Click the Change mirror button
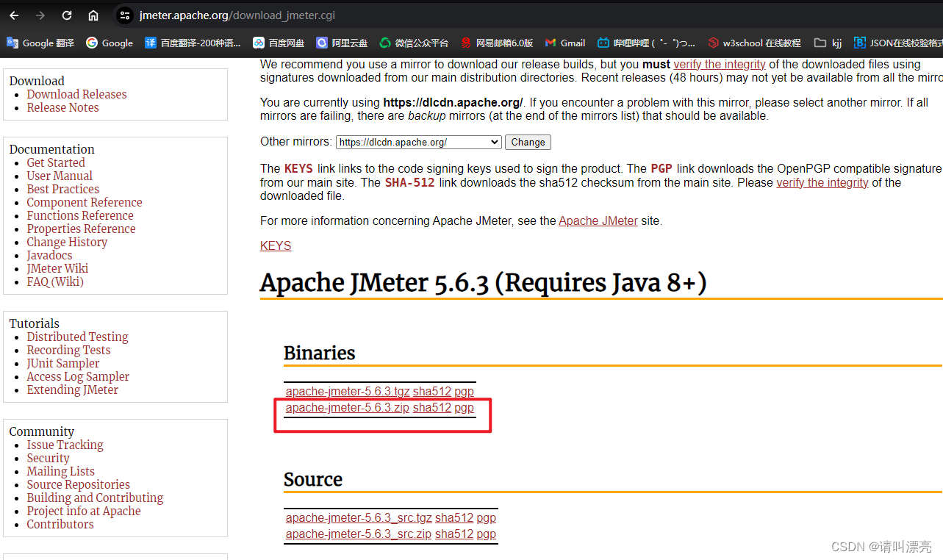The image size is (943, 560). tap(528, 142)
